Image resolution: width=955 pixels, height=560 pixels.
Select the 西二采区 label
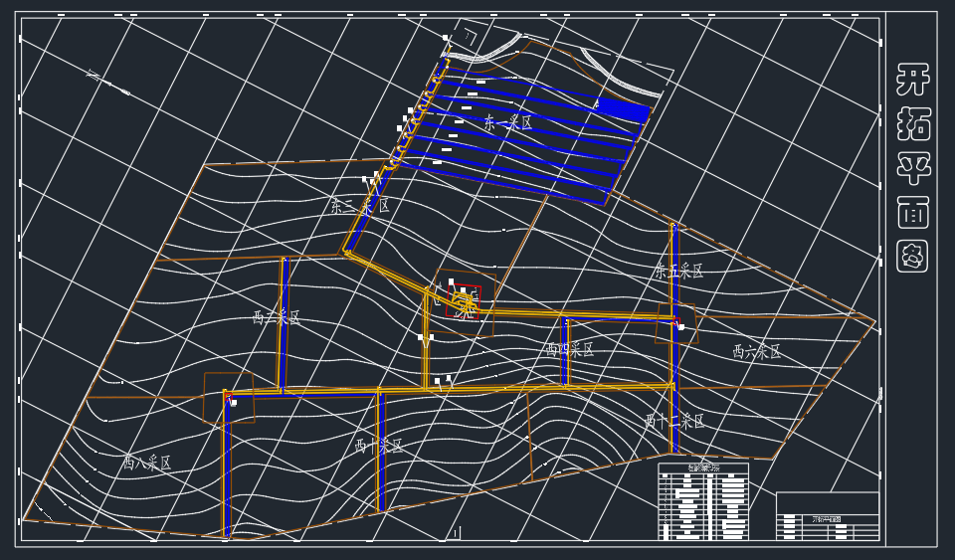click(x=277, y=317)
